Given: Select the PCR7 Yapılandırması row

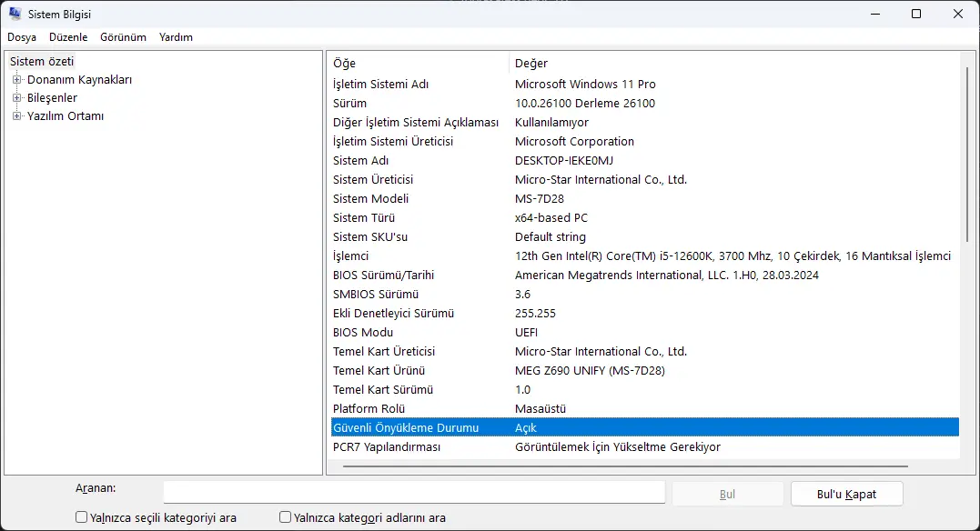Looking at the screenshot, I should 645,446.
